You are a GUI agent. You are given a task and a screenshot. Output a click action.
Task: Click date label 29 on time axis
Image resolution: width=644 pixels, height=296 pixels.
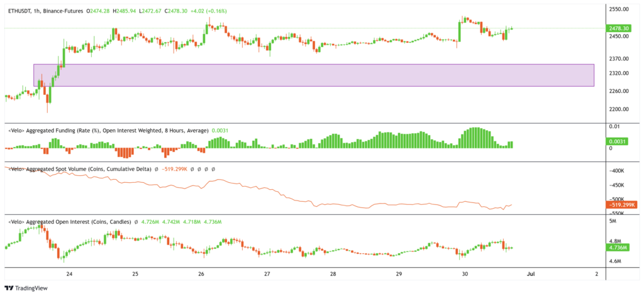[x=399, y=273]
